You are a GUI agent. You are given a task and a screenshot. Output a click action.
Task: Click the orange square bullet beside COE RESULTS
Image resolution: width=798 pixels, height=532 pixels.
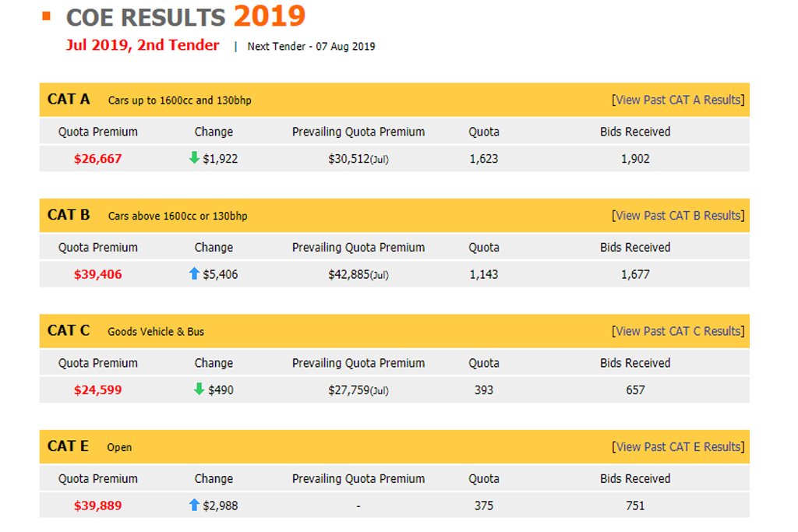(x=46, y=16)
